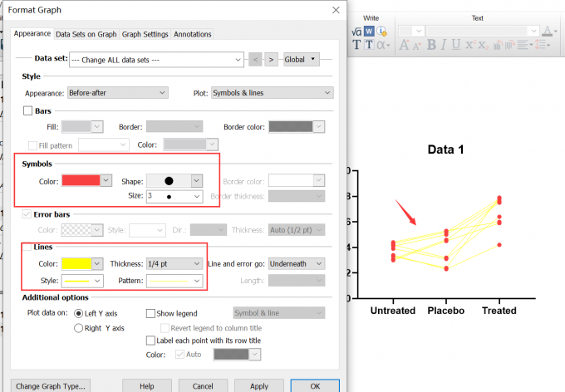
Task: Open the symbol Size dropdown
Action: point(174,196)
